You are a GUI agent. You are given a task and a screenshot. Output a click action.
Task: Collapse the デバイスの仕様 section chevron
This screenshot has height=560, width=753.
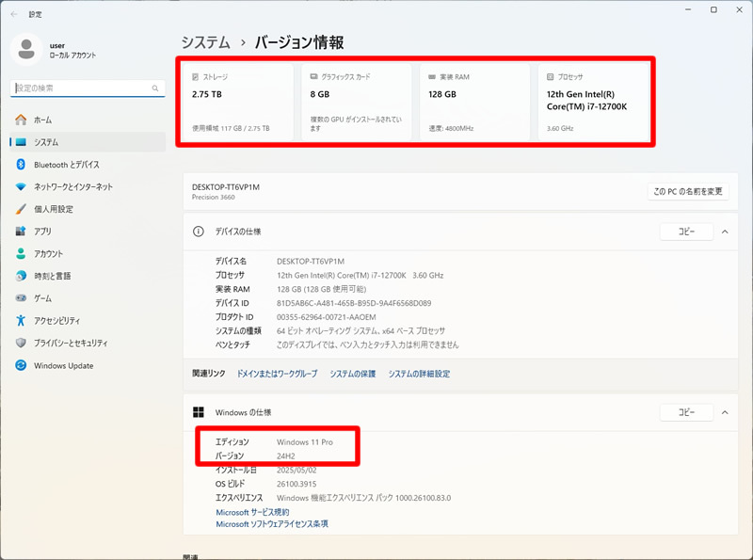coord(725,232)
